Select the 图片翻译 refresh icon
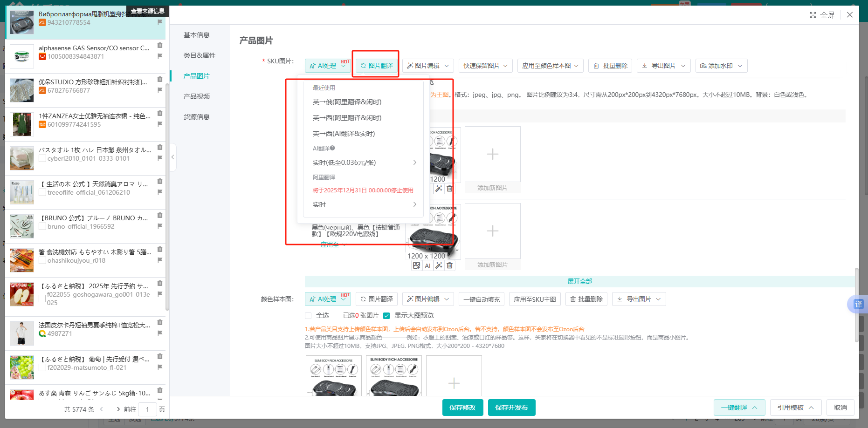The width and height of the screenshot is (868, 428). point(364,66)
